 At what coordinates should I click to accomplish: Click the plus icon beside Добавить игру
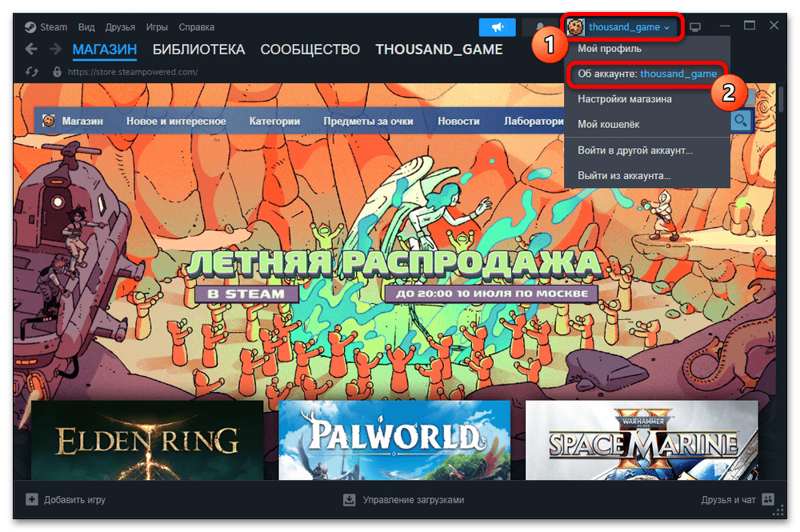coord(32,499)
